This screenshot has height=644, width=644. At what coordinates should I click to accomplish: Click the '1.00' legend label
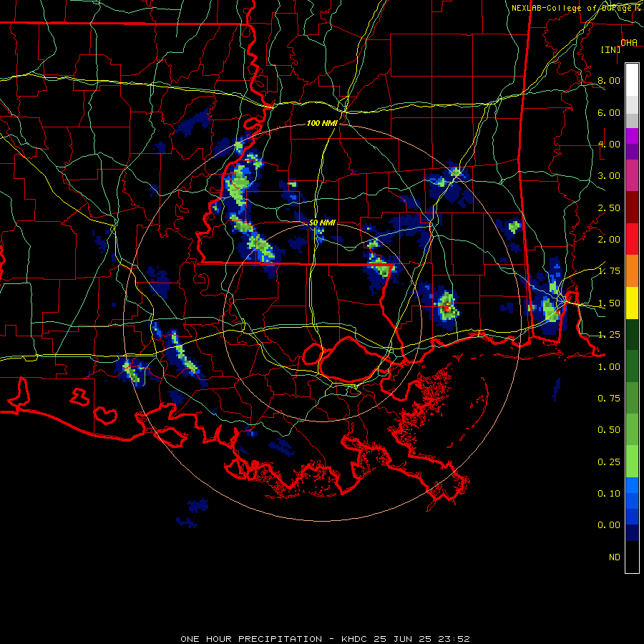pyautogui.click(x=609, y=367)
